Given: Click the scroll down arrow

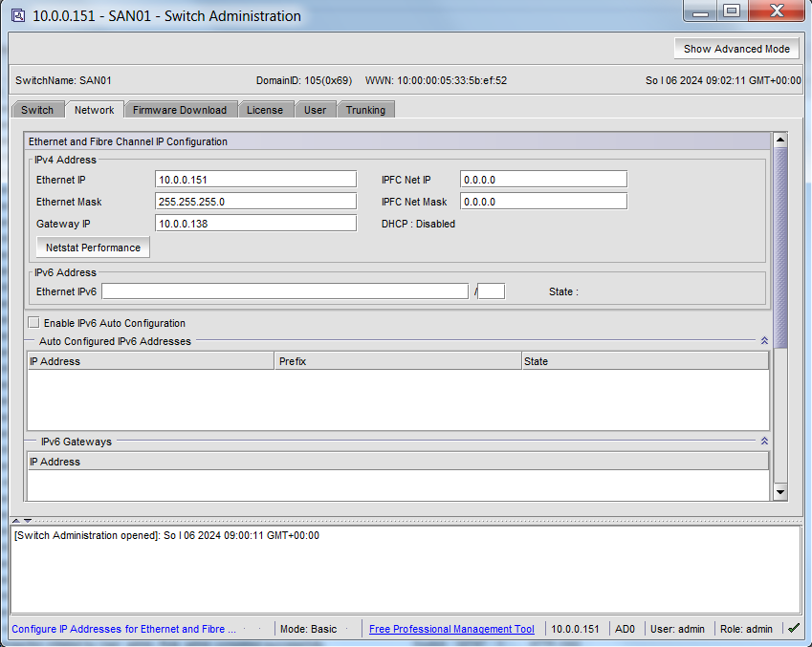Looking at the screenshot, I should pyautogui.click(x=780, y=491).
